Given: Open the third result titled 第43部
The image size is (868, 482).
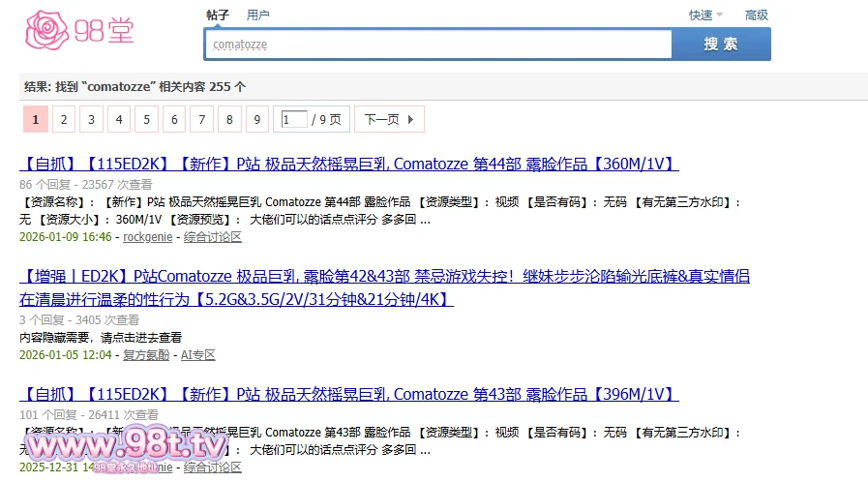Looking at the screenshot, I should tap(348, 394).
